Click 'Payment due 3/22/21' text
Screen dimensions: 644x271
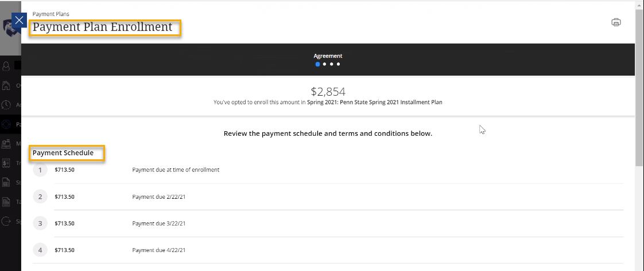pyautogui.click(x=159, y=223)
